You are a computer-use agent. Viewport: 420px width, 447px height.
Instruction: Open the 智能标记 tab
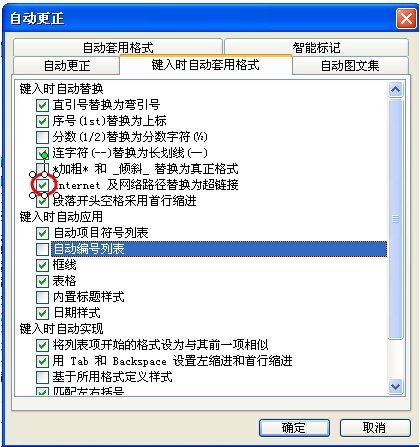coord(316,47)
